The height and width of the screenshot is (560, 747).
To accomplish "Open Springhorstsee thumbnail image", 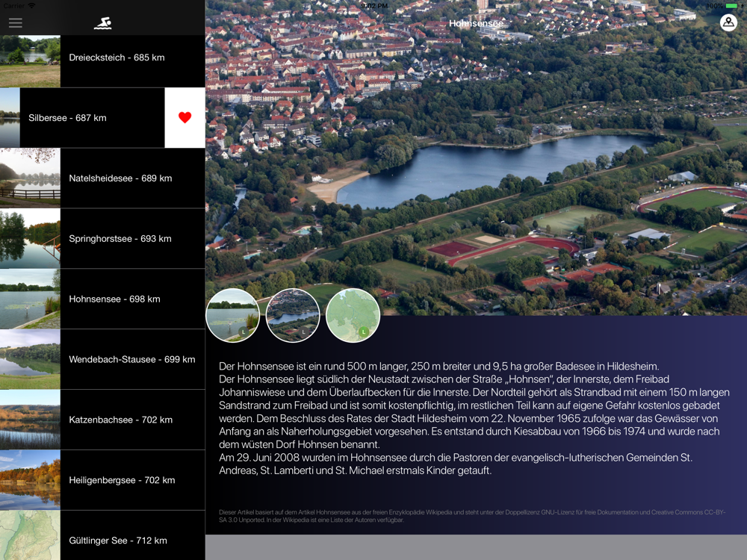I will [x=30, y=239].
